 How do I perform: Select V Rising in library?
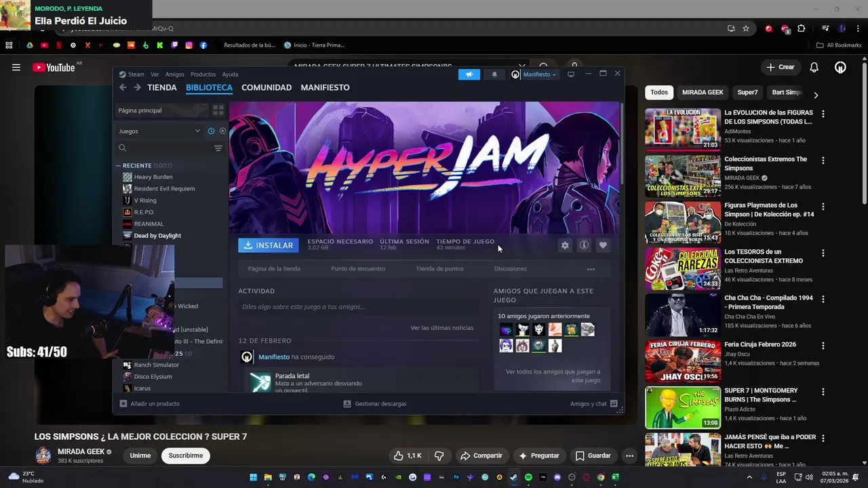tap(145, 201)
